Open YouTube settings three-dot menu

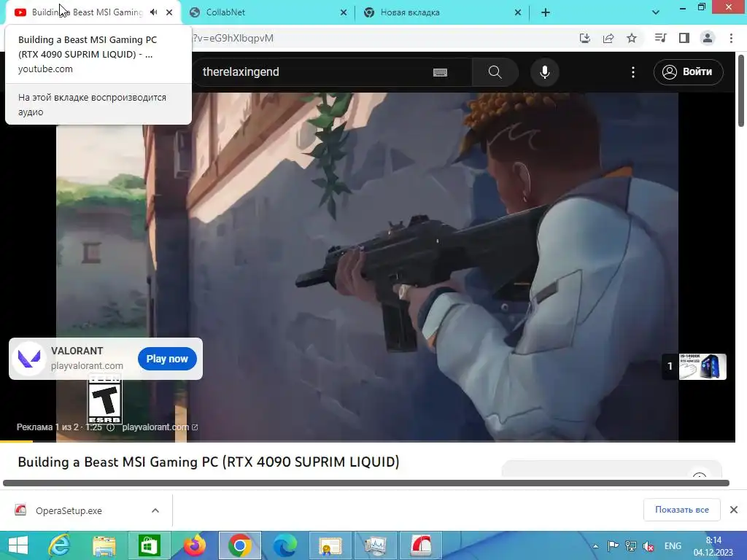pyautogui.click(x=632, y=72)
